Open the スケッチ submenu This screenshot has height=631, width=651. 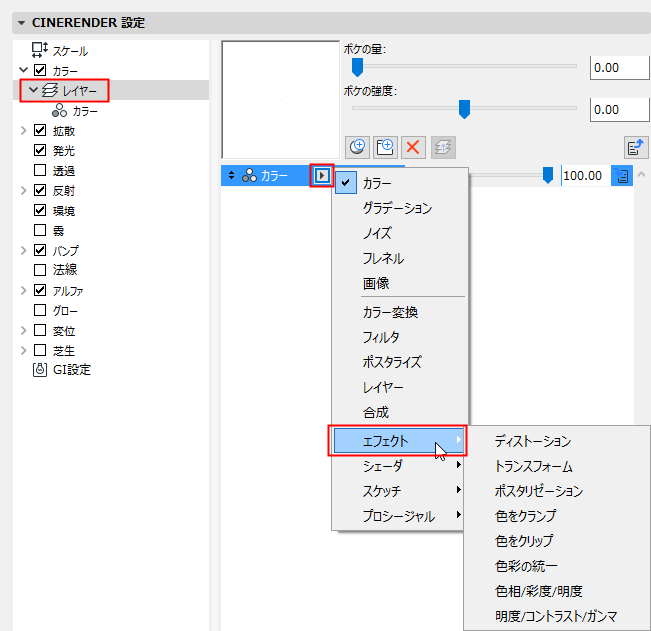[x=399, y=491]
